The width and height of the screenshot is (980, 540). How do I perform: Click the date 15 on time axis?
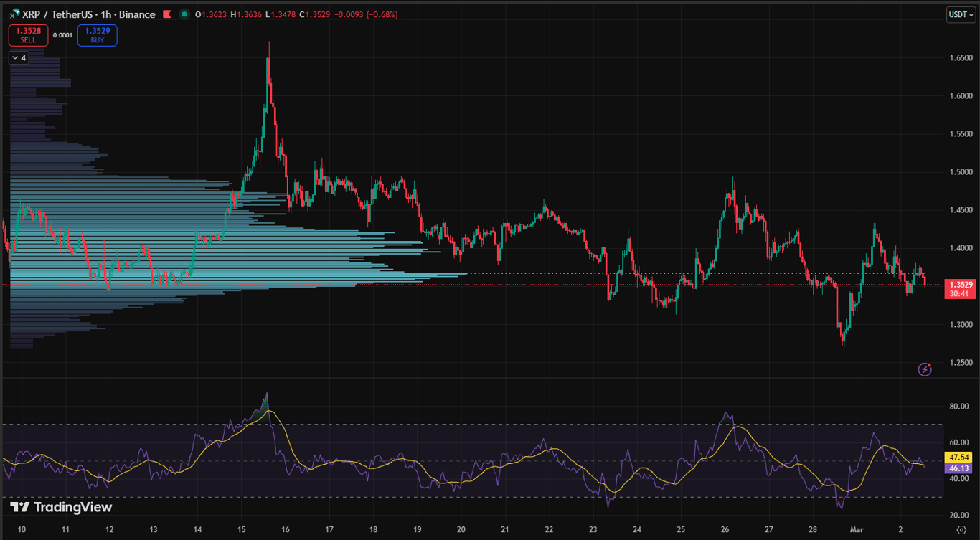pyautogui.click(x=240, y=530)
